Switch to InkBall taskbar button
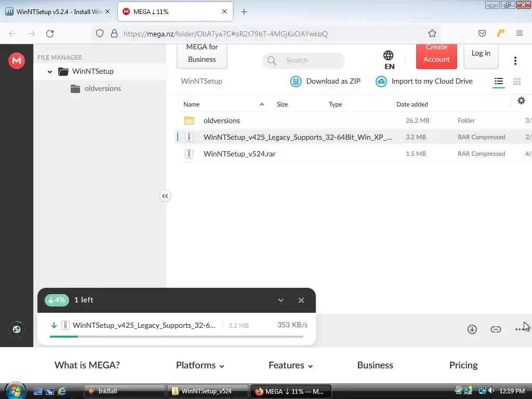Screen dimensions: 532x399 pos(125,392)
